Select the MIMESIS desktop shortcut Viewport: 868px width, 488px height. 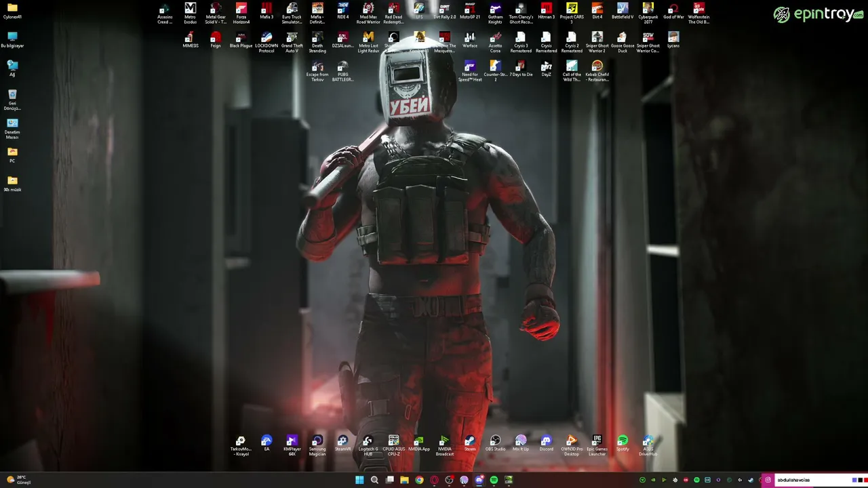pyautogui.click(x=190, y=40)
